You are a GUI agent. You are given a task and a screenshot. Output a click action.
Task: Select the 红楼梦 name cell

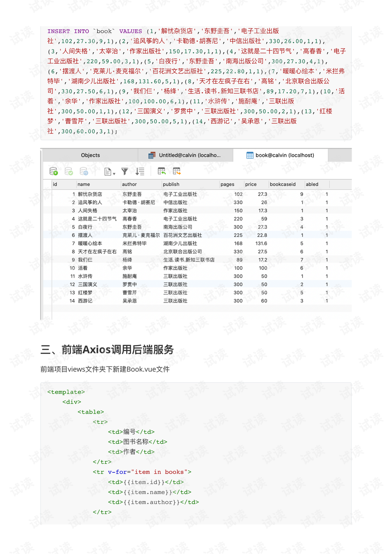[85, 293]
